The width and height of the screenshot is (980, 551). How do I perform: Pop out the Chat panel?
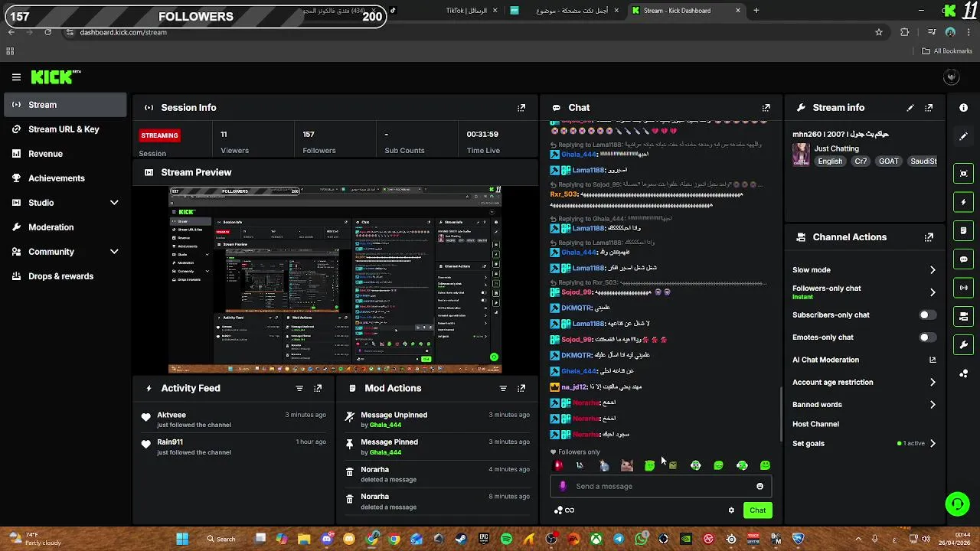click(x=766, y=108)
